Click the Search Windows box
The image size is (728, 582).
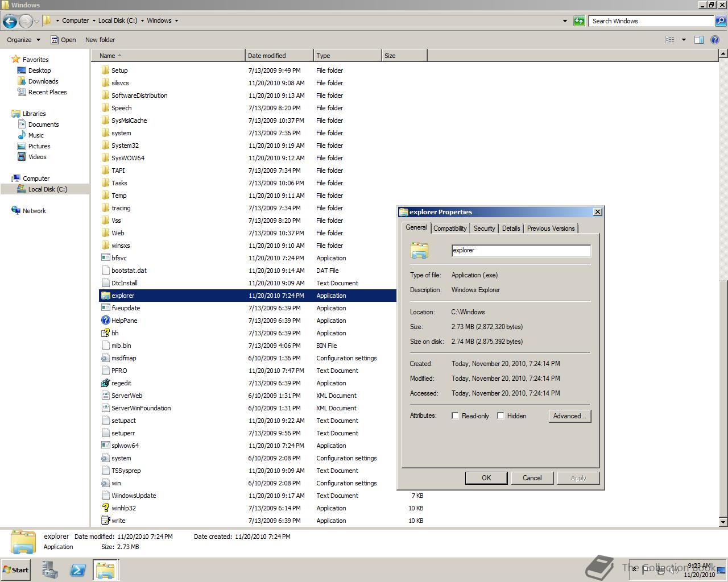coord(651,21)
